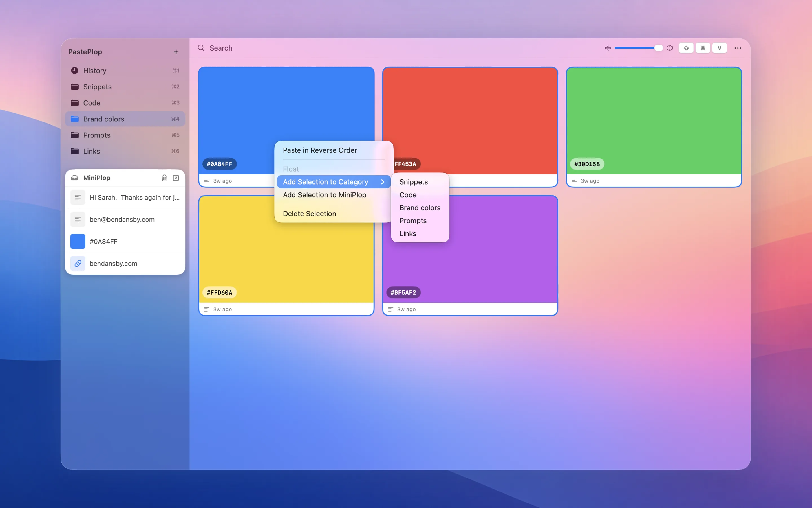The height and width of the screenshot is (508, 812).
Task: Click the Links folder icon
Action: (74, 151)
